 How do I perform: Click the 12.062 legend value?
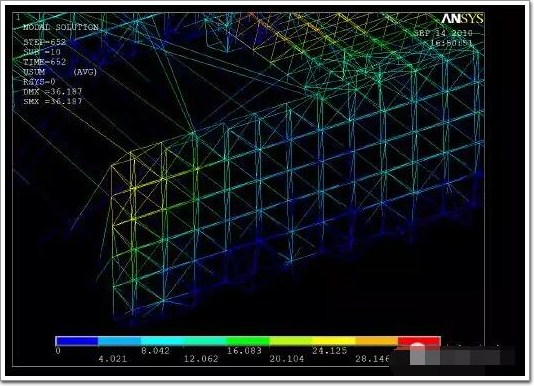[201, 359]
